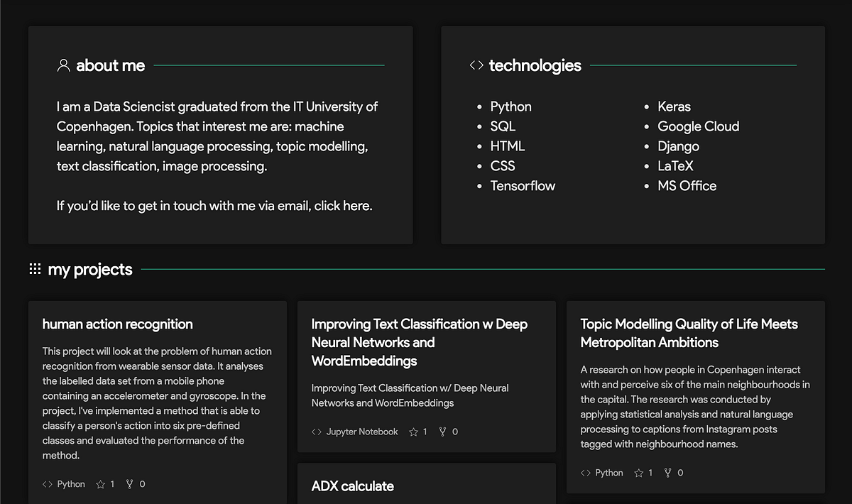The image size is (852, 504).
Task: Click the Jupyter Notebook icon on the text classification card
Action: [x=317, y=431]
